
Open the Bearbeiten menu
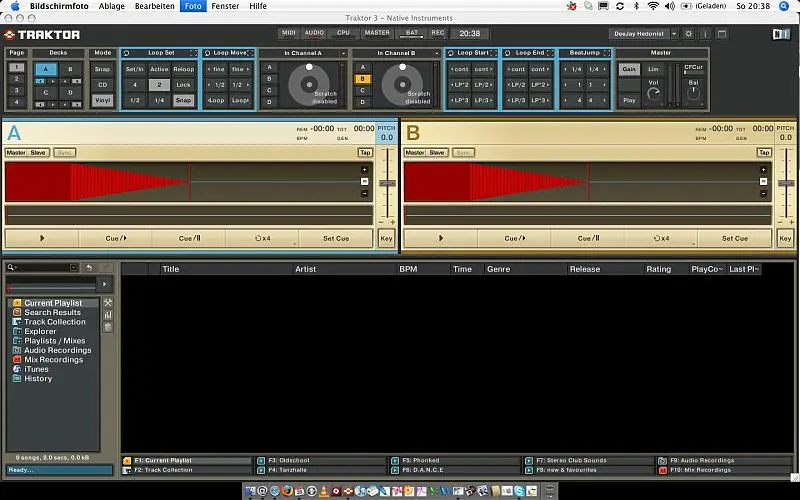pos(155,6)
